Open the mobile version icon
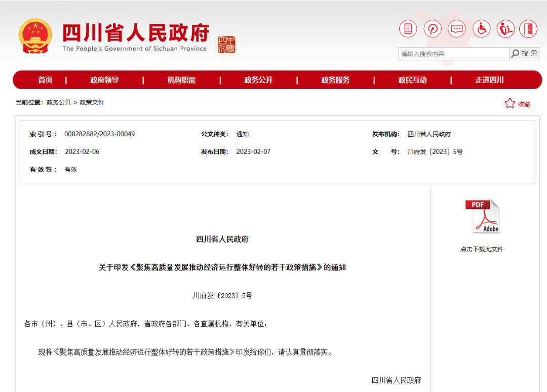 (408, 29)
